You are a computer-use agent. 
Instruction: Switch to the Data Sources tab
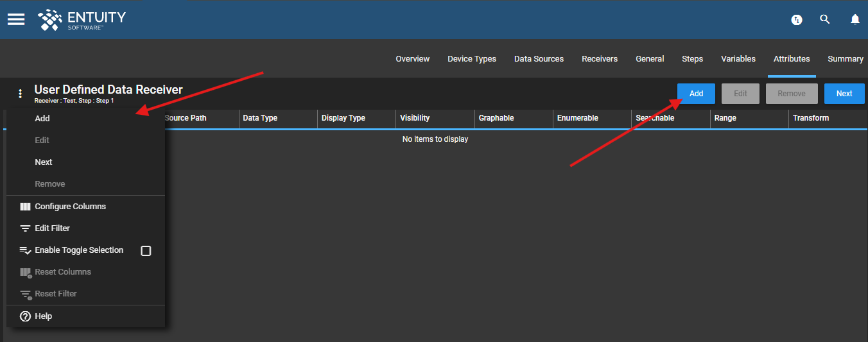(x=539, y=59)
